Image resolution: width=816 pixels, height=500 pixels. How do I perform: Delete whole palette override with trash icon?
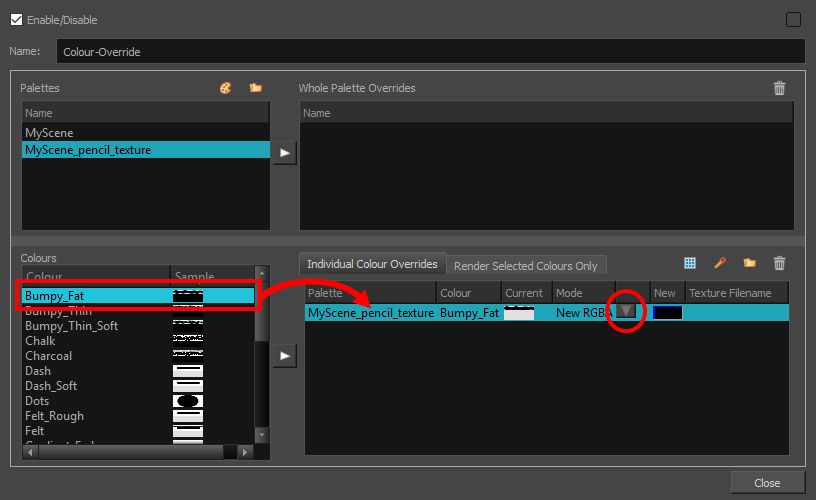pyautogui.click(x=780, y=88)
